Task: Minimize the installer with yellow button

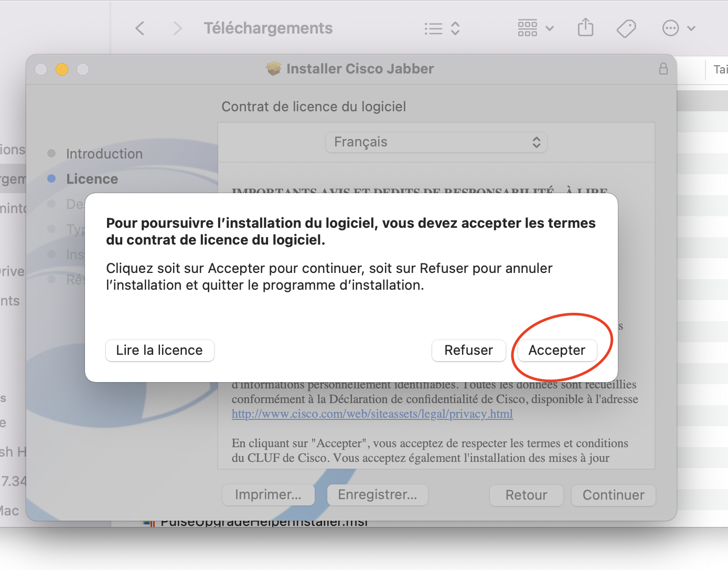Action: [x=62, y=69]
